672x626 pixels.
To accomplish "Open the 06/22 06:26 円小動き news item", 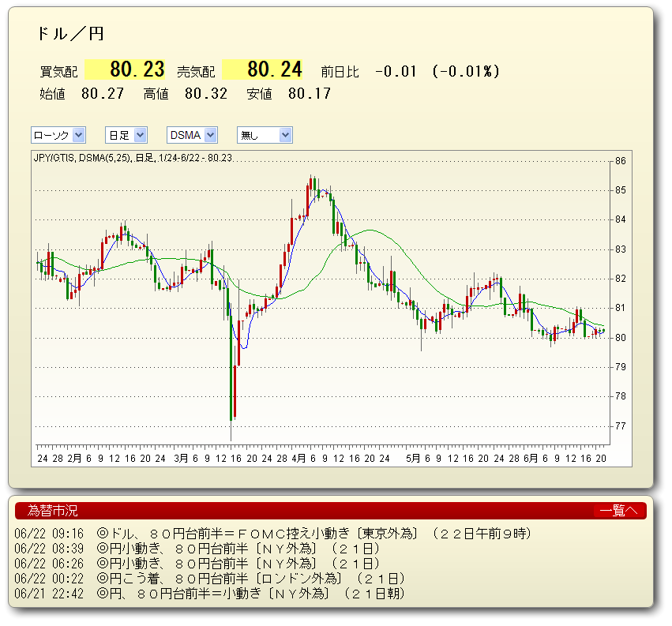I will point(197,564).
